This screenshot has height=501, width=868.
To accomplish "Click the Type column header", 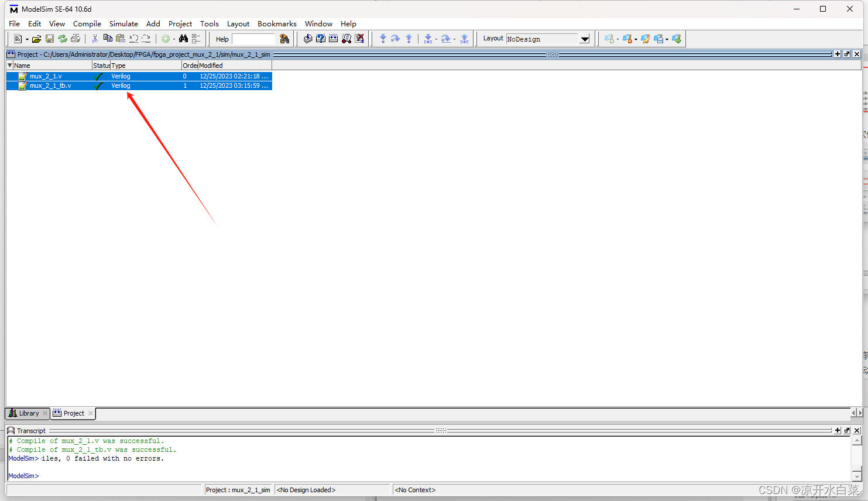I will pyautogui.click(x=146, y=66).
